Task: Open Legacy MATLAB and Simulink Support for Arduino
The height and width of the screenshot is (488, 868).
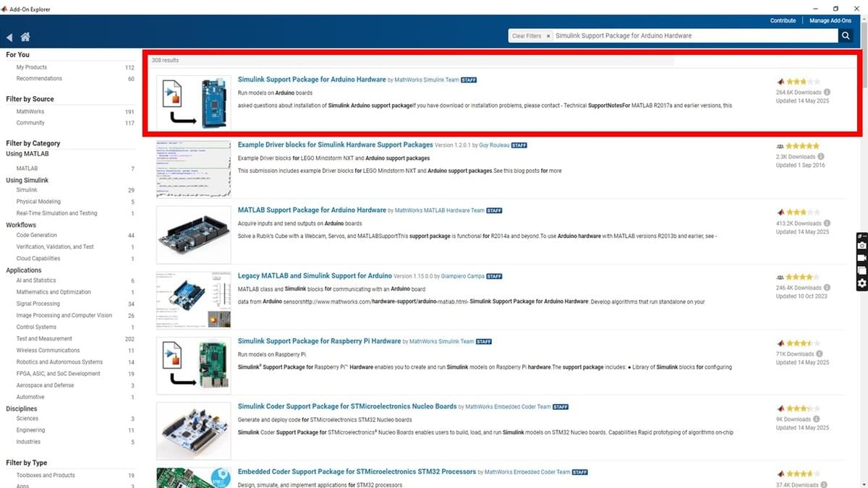Action: point(315,275)
